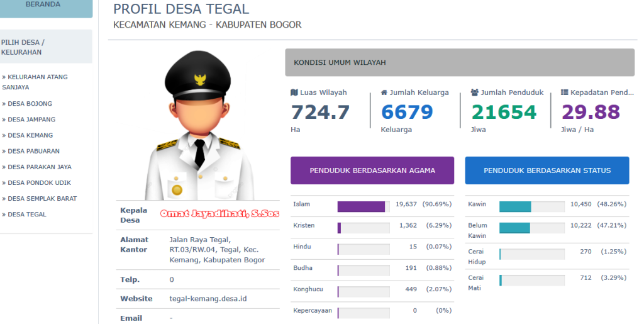Image resolution: width=644 pixels, height=324 pixels.
Task: Navigate to Desa Parakan Jaya
Action: pos(39,167)
